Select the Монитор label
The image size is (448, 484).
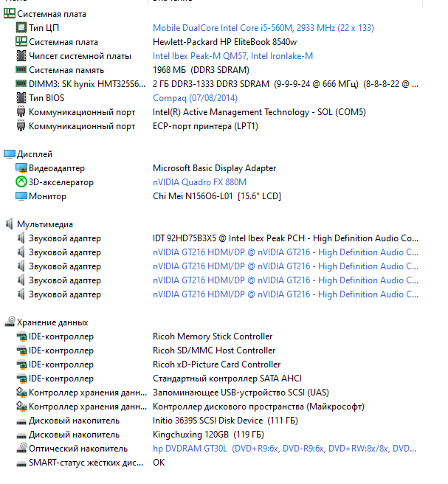click(47, 196)
